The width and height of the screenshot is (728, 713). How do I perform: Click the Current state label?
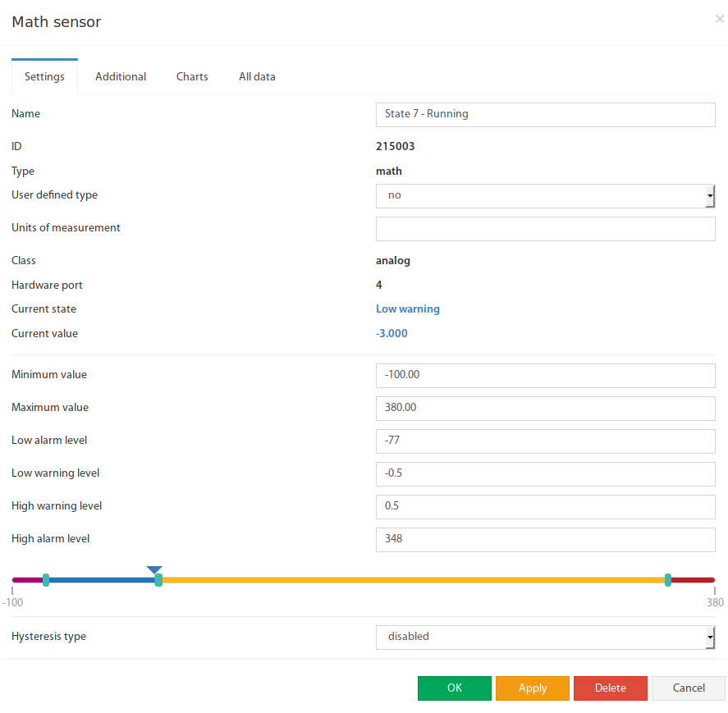(43, 309)
